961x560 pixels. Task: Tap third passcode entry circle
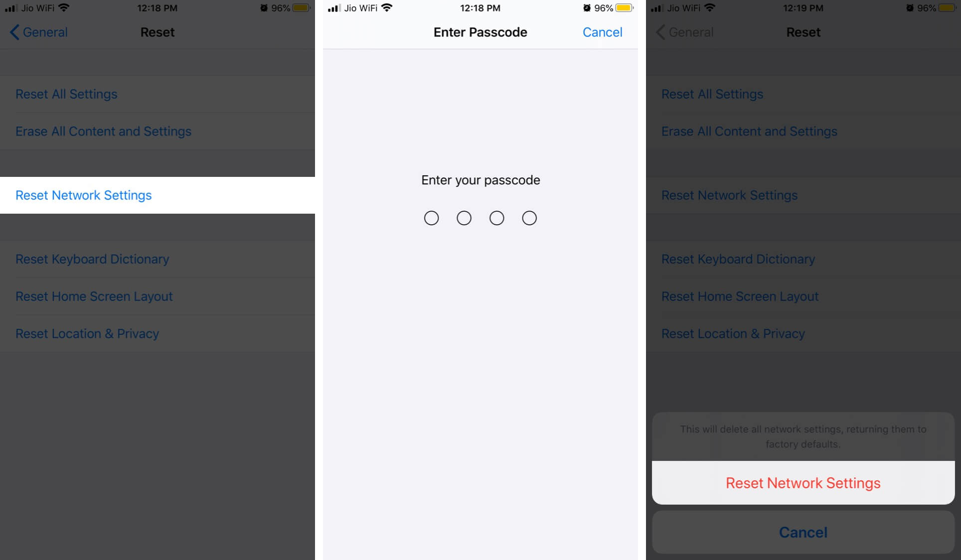click(497, 217)
